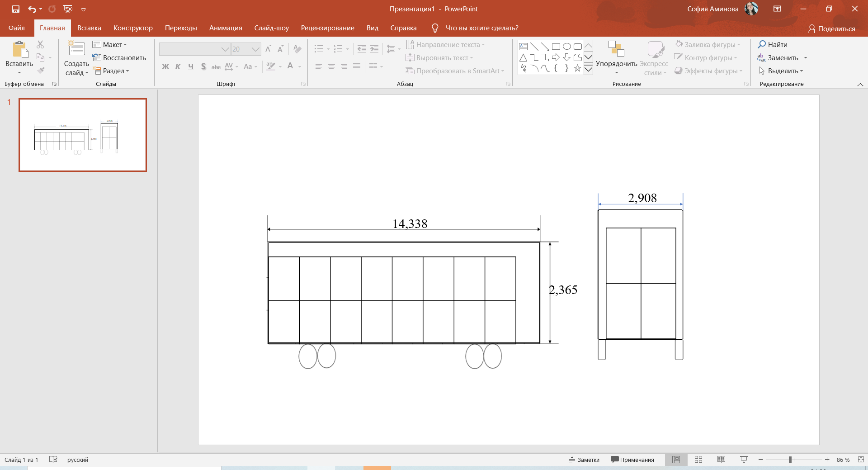The height and width of the screenshot is (470, 868).
Task: Click the Поделиться share button
Action: pyautogui.click(x=832, y=28)
